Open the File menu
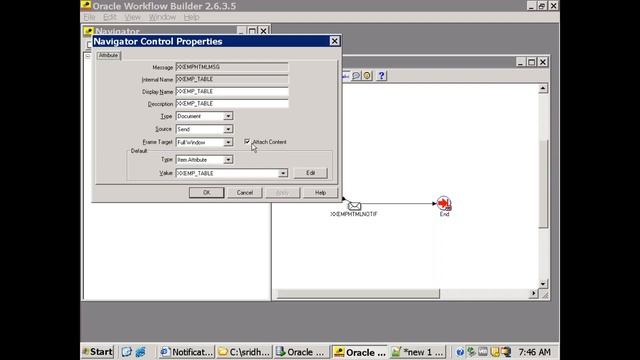Image resolution: width=640 pixels, height=360 pixels. (89, 17)
